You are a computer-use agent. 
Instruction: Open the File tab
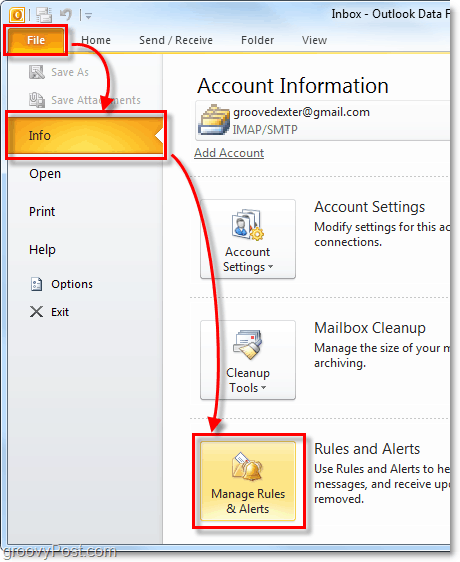36,40
